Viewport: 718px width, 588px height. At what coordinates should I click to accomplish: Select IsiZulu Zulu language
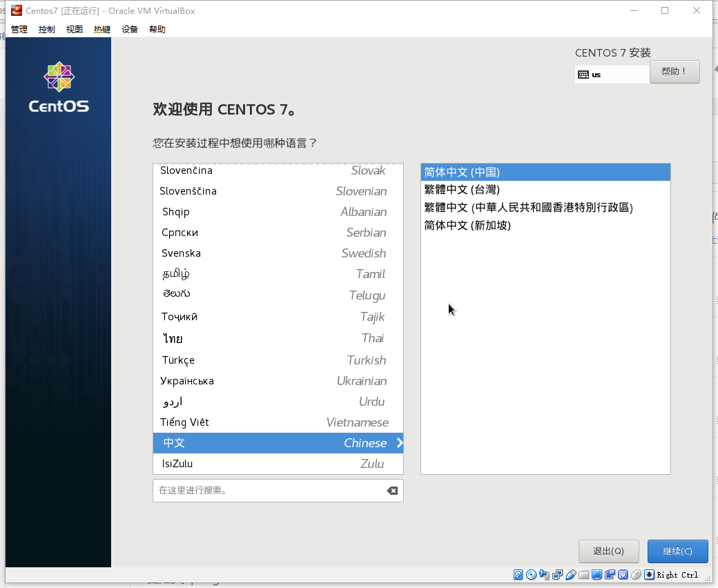(x=278, y=464)
